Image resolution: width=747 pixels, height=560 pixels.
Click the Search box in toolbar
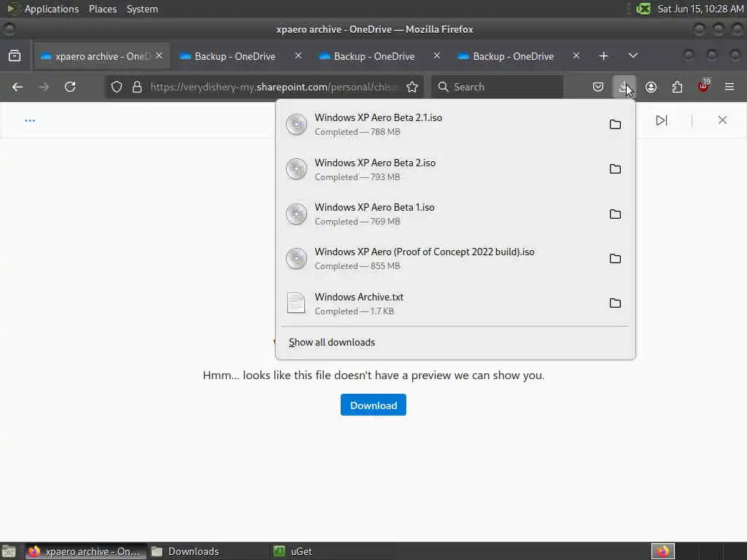click(498, 87)
